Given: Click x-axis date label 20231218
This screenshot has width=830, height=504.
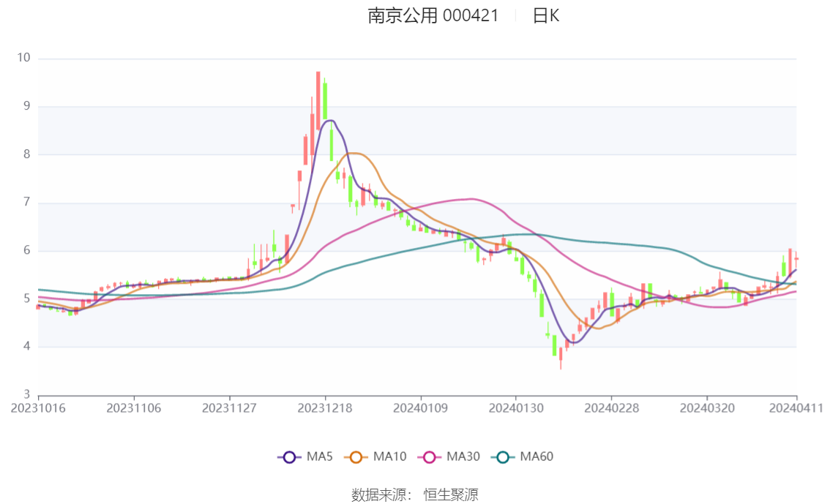Looking at the screenshot, I should pos(325,408).
